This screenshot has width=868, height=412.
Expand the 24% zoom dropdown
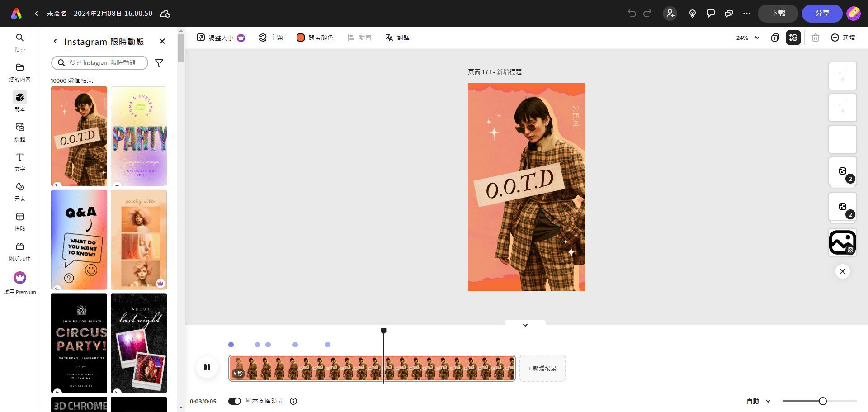pyautogui.click(x=748, y=38)
